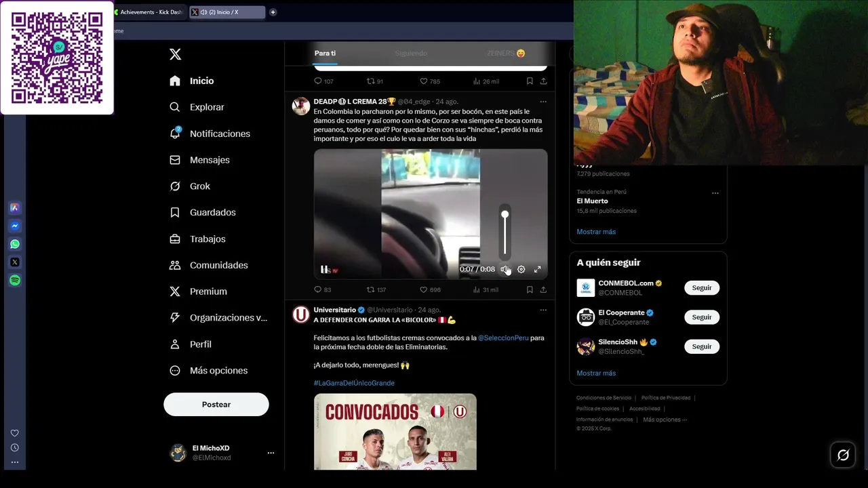The height and width of the screenshot is (488, 868).
Task: Go to Inicio home
Action: 192,81
